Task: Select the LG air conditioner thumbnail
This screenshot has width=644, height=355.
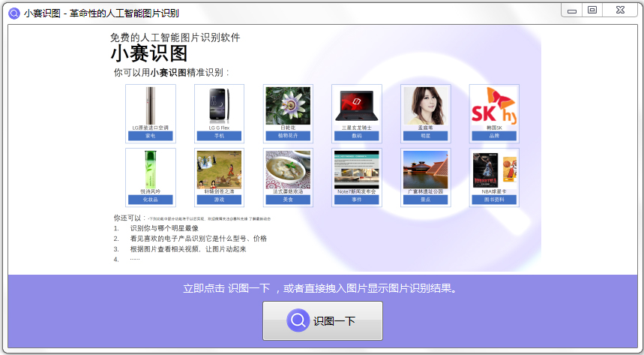Action: (x=151, y=106)
